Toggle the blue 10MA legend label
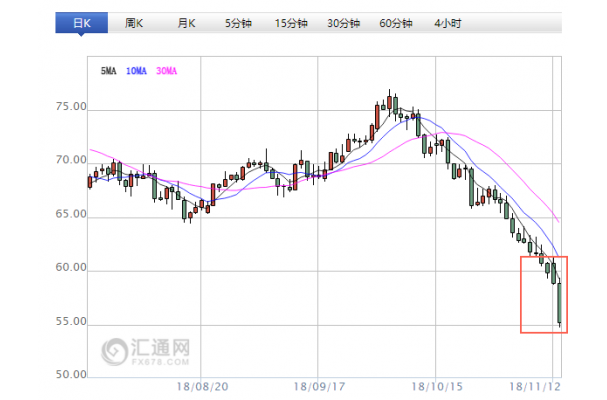Viewport: 607px width, 400px height. [137, 71]
